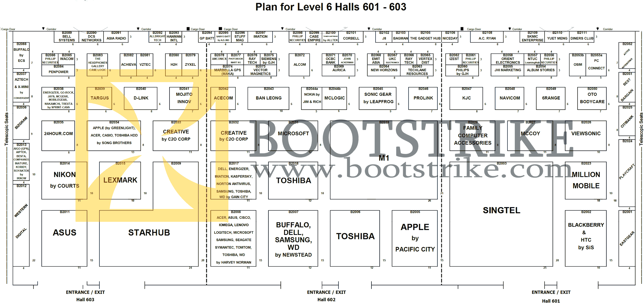Click the IMATION booth B2097
644x308 pixels.
pos(260,37)
